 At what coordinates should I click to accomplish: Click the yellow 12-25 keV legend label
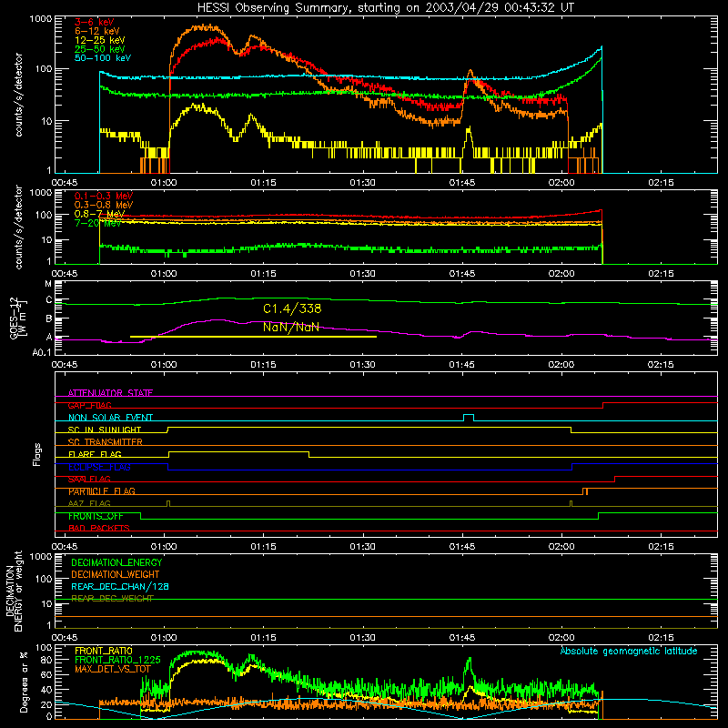(100, 40)
